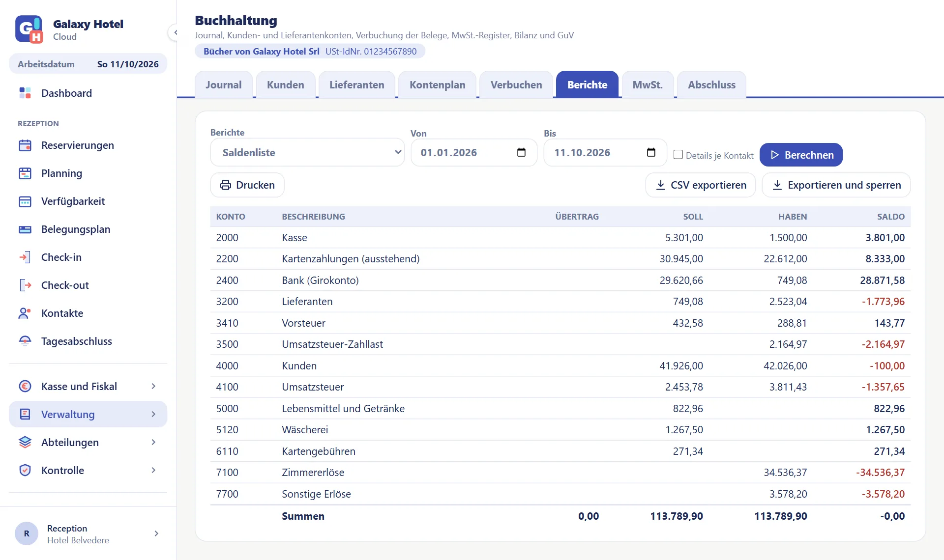The height and width of the screenshot is (560, 944).
Task: Click the Abteilungen layers icon
Action: (25, 442)
